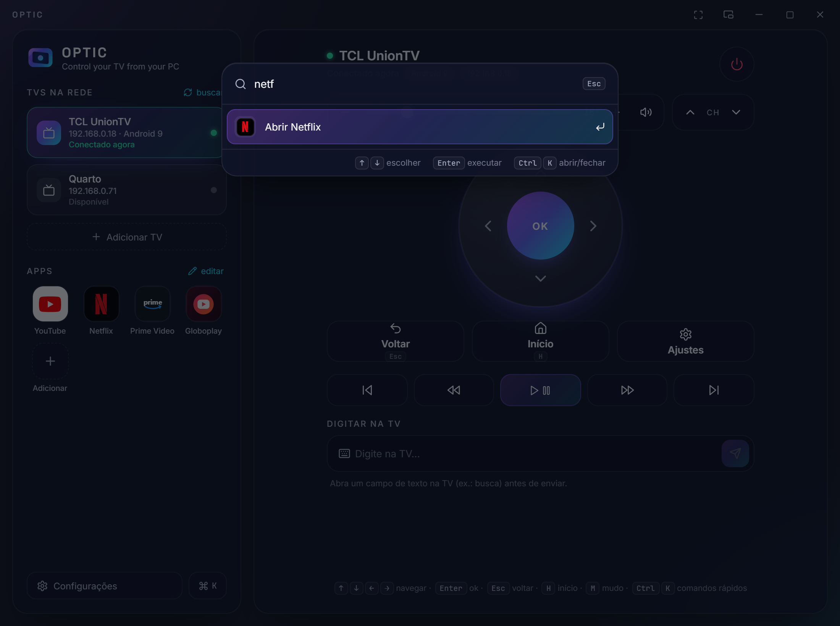The image size is (840, 626).
Task: Launch the Prime Video app
Action: (152, 304)
